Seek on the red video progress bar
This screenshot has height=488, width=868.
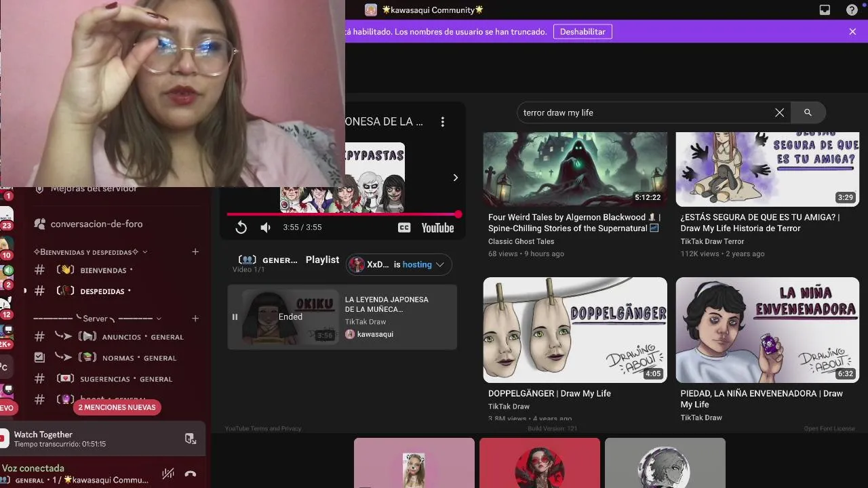[342, 214]
